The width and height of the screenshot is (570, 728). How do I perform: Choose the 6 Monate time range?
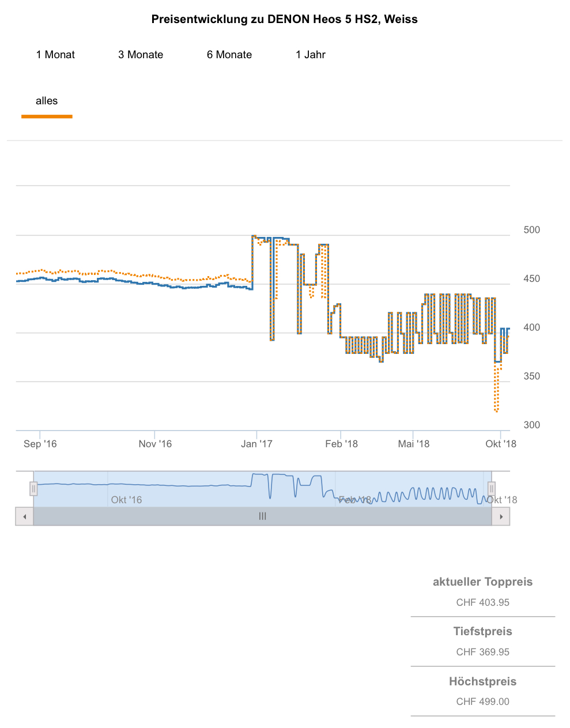tap(229, 55)
